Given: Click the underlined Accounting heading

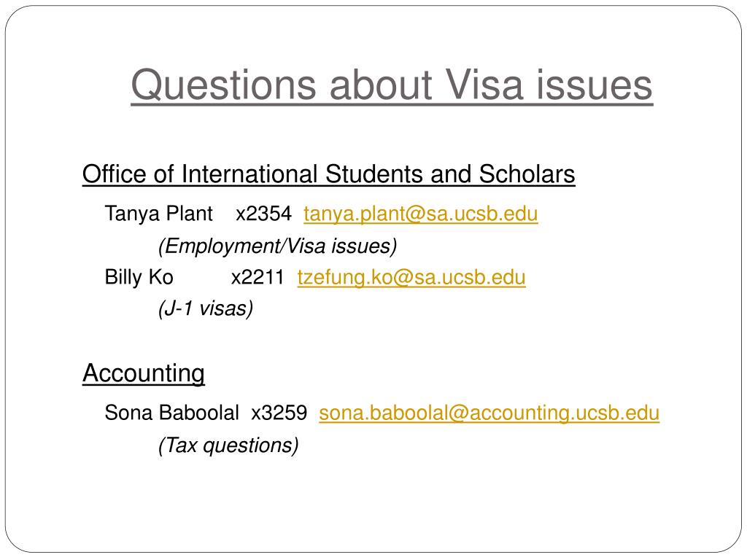Looking at the screenshot, I should click(144, 373).
